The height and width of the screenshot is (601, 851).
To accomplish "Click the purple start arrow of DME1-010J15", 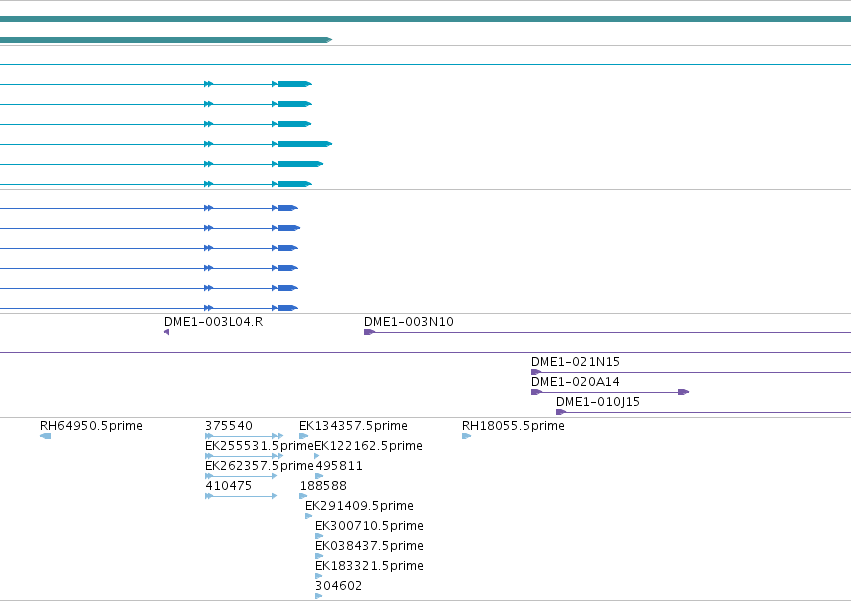I will (x=561, y=412).
